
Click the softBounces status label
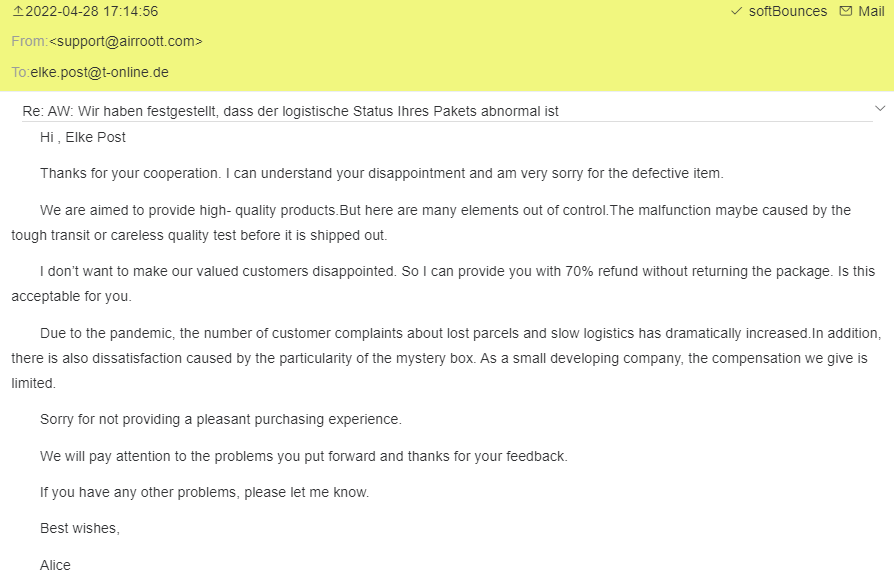tap(788, 12)
